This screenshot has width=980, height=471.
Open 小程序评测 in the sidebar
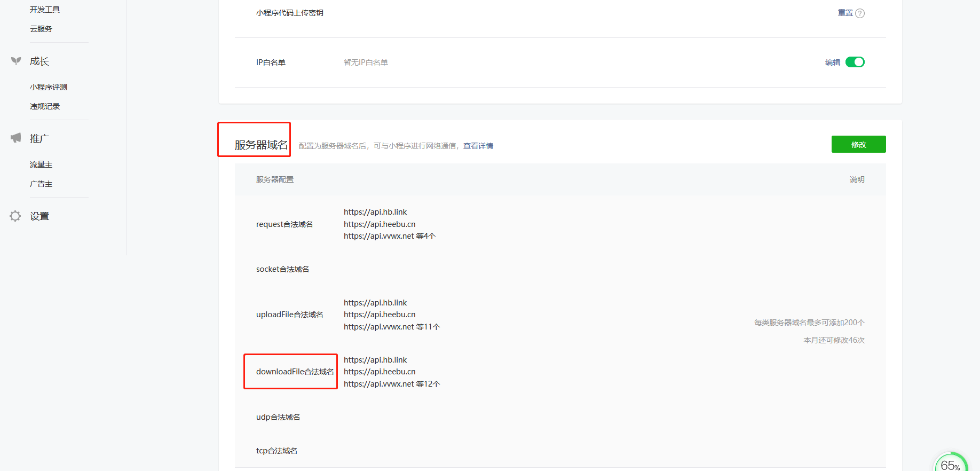click(x=49, y=87)
